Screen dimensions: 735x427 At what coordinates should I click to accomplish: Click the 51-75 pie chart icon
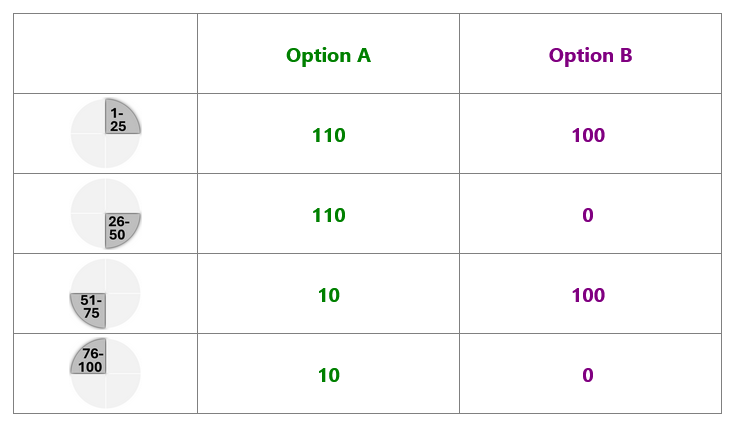[105, 293]
